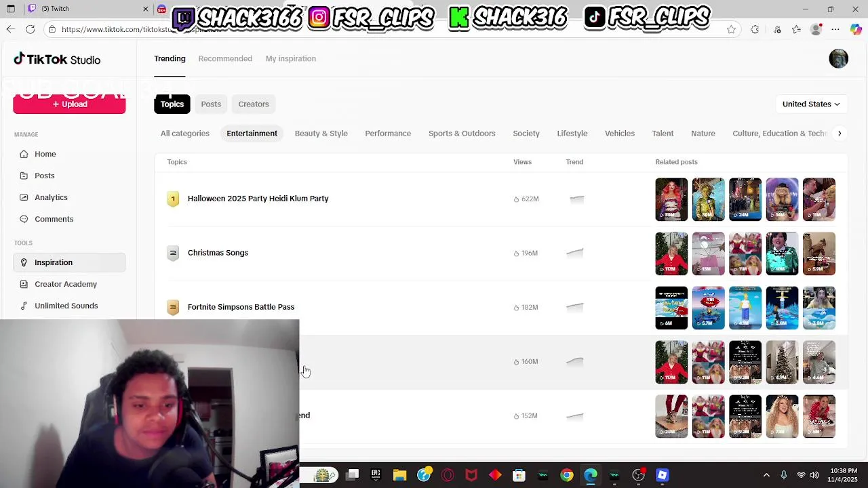Click the 196M views value
868x488 pixels.
click(x=526, y=253)
